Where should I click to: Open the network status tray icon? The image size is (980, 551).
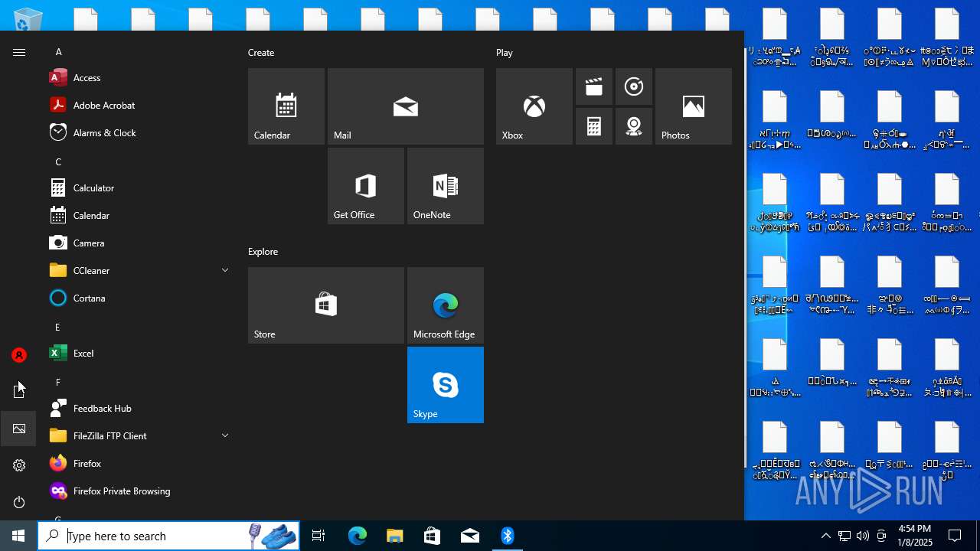(844, 536)
